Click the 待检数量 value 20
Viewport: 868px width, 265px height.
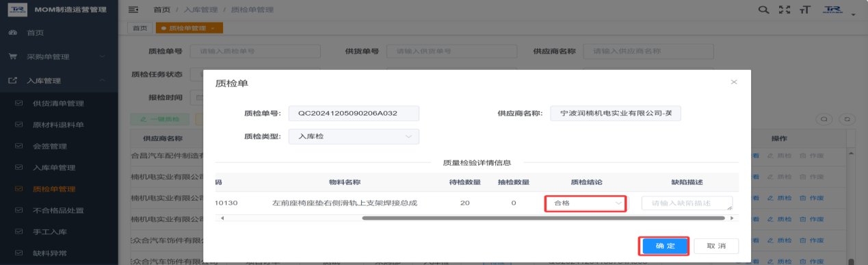pos(464,203)
